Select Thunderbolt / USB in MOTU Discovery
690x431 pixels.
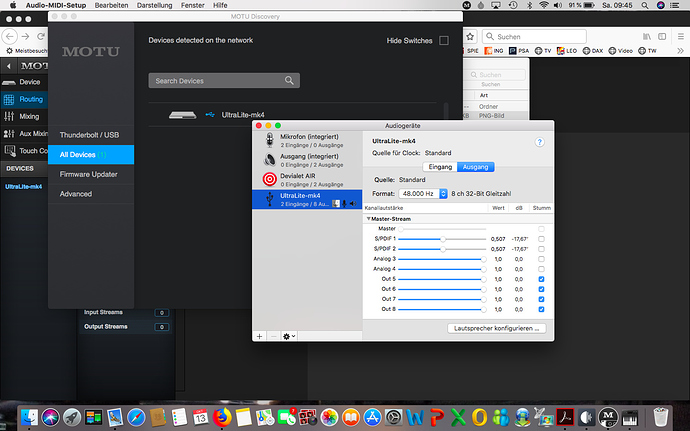(x=91, y=135)
